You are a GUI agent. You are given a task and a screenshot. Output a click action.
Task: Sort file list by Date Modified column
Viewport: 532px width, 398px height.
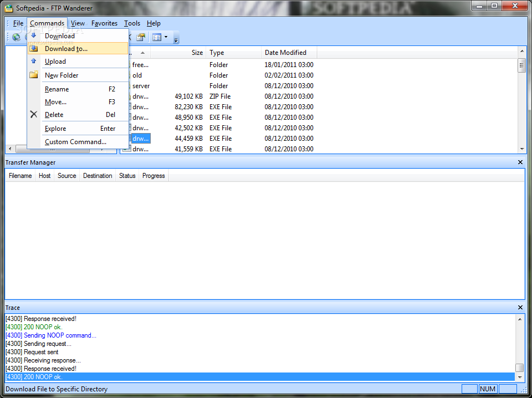[x=289, y=53]
